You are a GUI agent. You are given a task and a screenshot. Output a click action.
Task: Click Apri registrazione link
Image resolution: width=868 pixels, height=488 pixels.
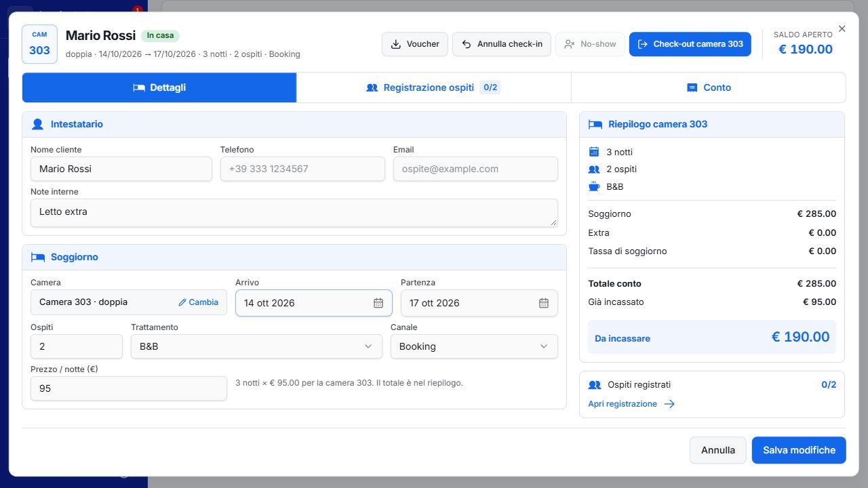623,404
